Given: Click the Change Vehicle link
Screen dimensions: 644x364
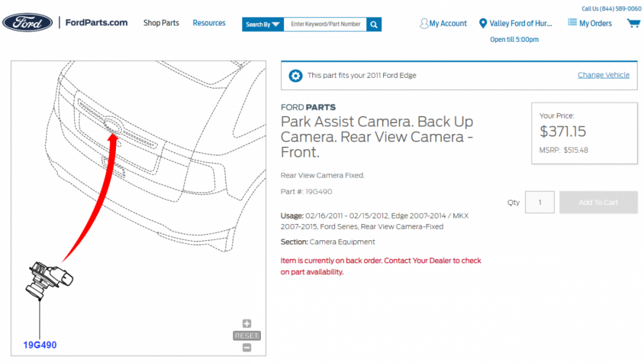Looking at the screenshot, I should click(603, 75).
